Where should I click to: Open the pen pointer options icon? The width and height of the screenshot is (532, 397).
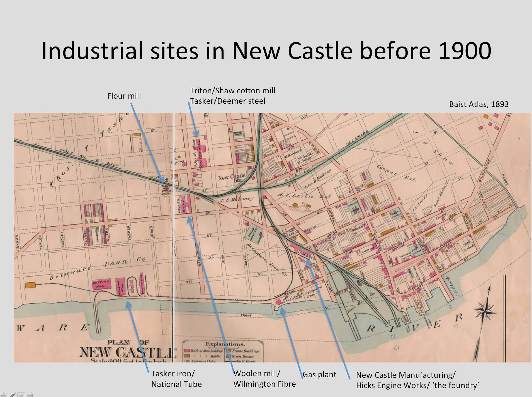13,394
